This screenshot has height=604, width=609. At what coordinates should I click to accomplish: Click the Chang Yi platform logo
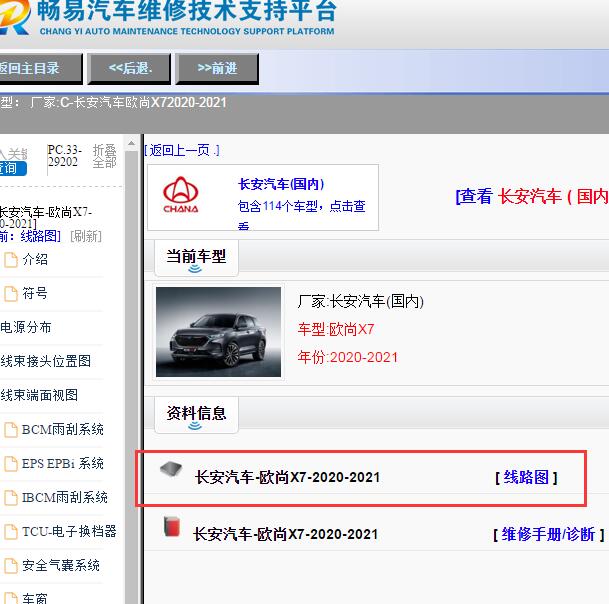click(14, 17)
